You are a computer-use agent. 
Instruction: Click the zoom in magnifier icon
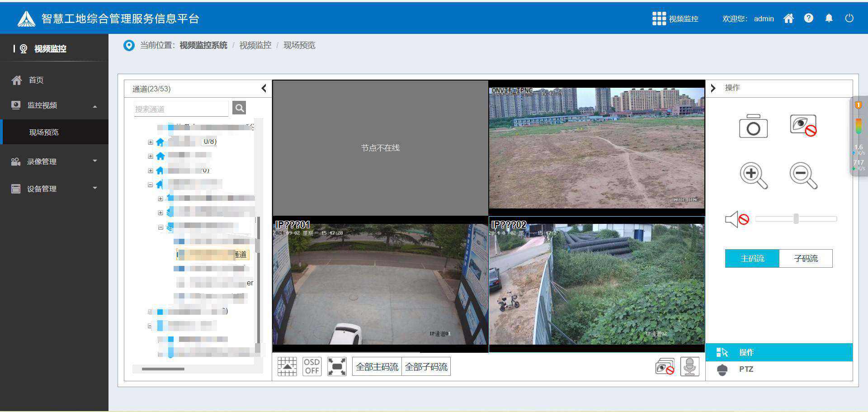(x=753, y=175)
